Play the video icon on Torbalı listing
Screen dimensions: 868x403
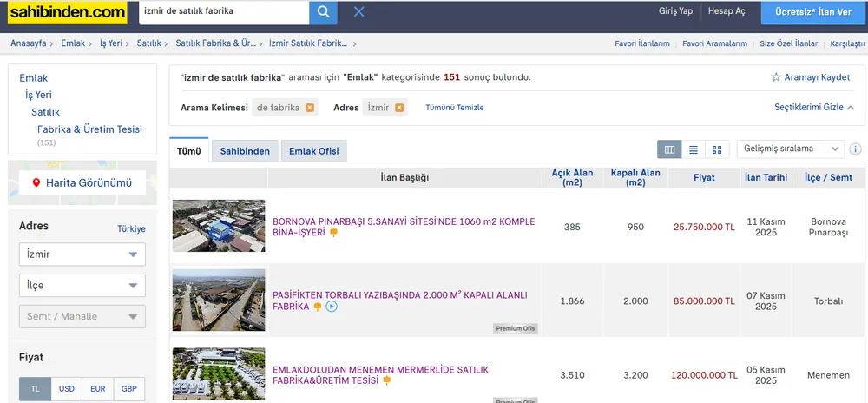[332, 307]
